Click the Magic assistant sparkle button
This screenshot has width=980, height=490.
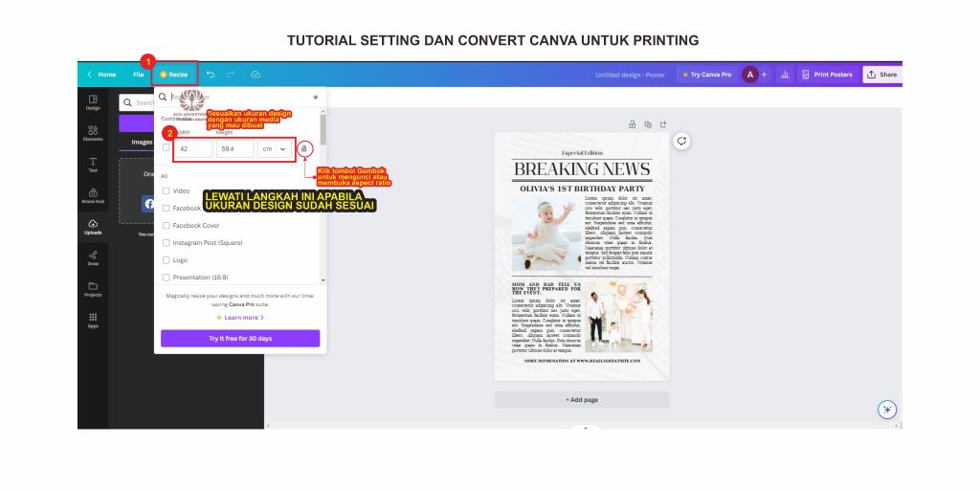887,410
